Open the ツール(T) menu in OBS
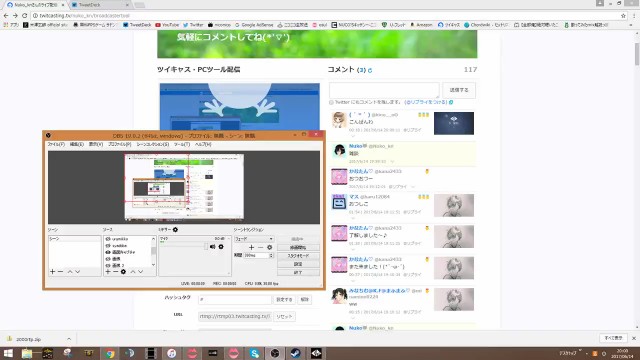The width and height of the screenshot is (640, 360). coord(182,144)
